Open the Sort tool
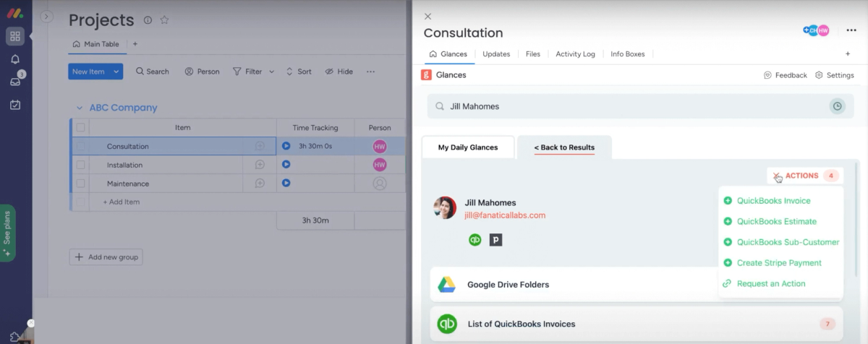This screenshot has height=344, width=868. click(x=299, y=72)
